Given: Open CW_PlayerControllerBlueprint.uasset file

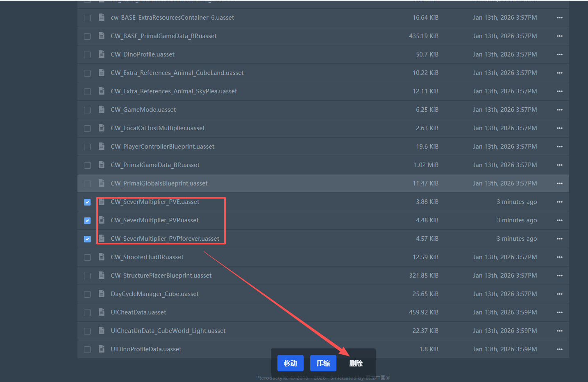Looking at the screenshot, I should click(162, 147).
